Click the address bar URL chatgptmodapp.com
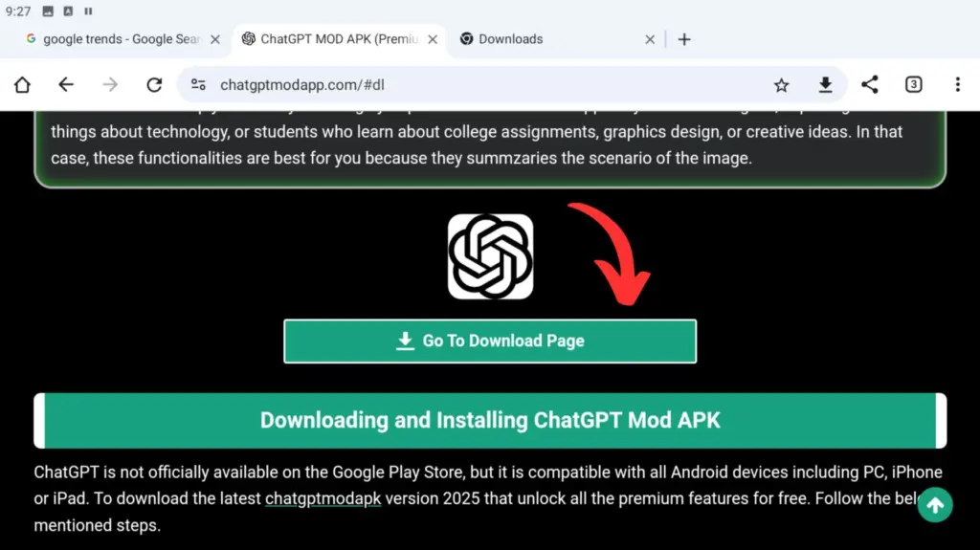This screenshot has width=980, height=550. pyautogui.click(x=301, y=85)
